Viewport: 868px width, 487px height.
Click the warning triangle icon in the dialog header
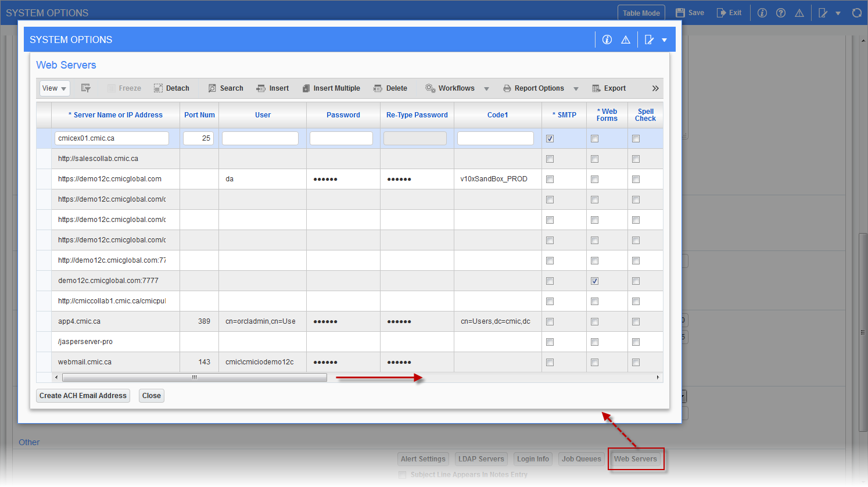coord(626,40)
